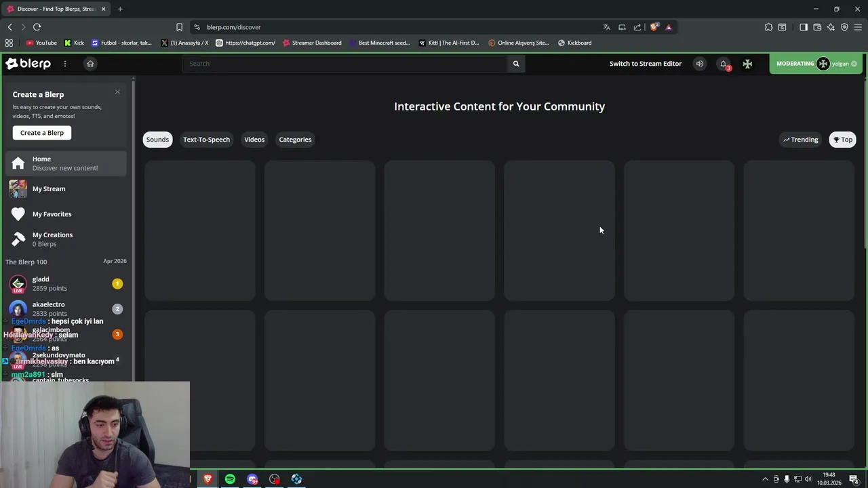Screen dimensions: 868x488
Task: Reload the page with the refresh icon
Action: point(37,27)
